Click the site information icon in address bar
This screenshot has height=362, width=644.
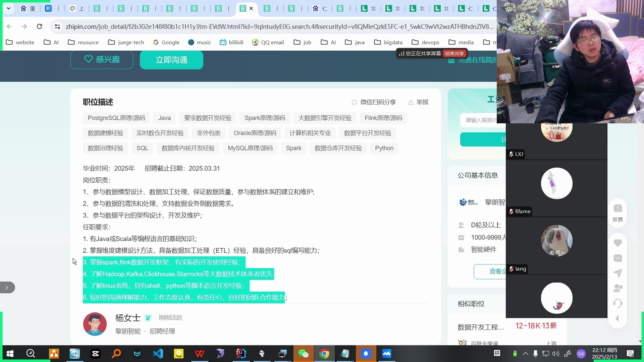[x=57, y=26]
